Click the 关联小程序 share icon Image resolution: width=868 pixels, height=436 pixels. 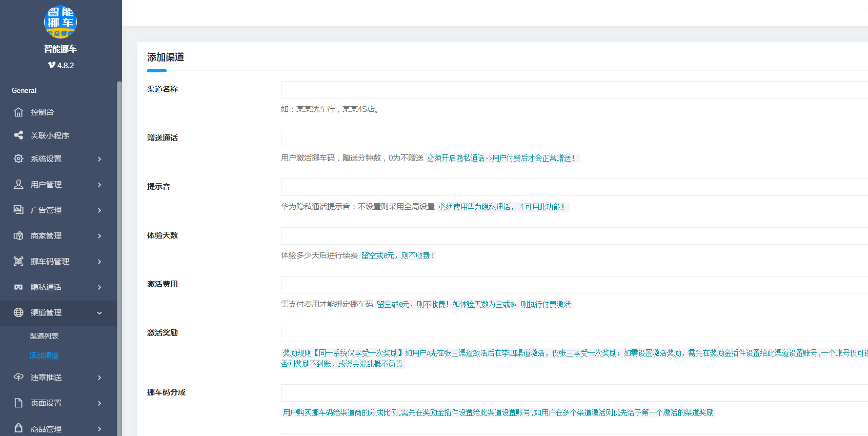coord(18,135)
